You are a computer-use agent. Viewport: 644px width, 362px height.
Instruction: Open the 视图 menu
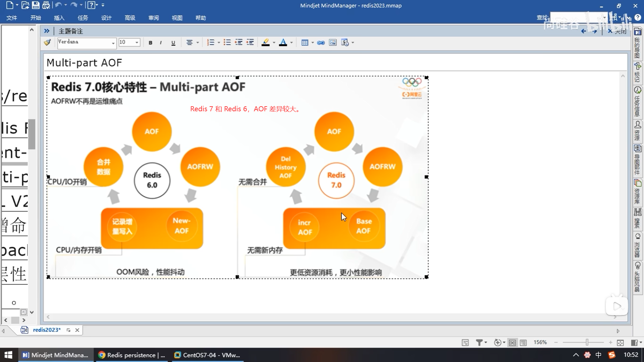[x=177, y=18]
